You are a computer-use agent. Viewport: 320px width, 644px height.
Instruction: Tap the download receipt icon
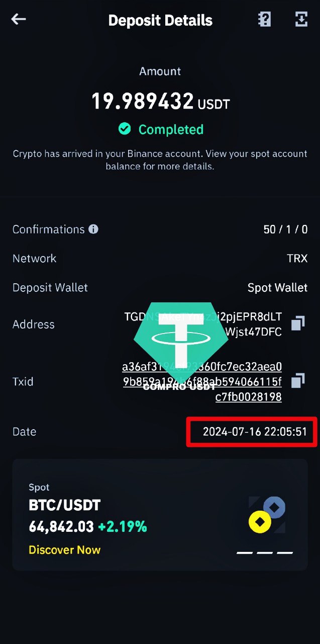click(x=301, y=20)
